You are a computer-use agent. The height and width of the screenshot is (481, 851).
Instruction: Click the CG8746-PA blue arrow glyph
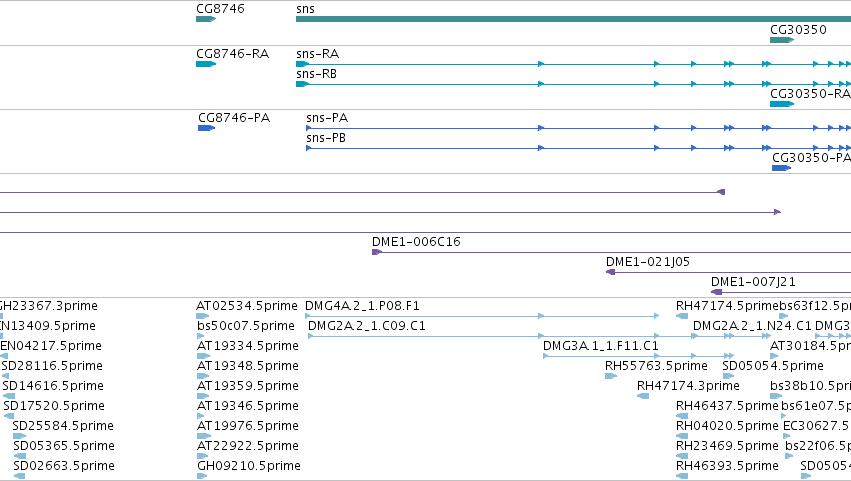(x=206, y=128)
